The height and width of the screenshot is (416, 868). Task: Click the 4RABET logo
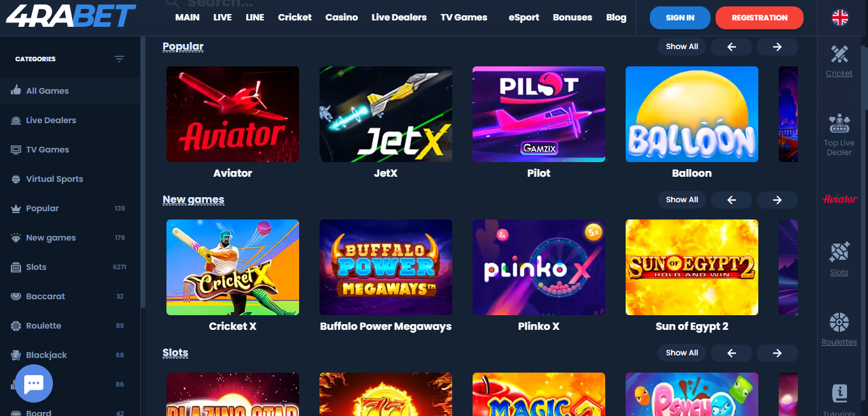coord(71,15)
